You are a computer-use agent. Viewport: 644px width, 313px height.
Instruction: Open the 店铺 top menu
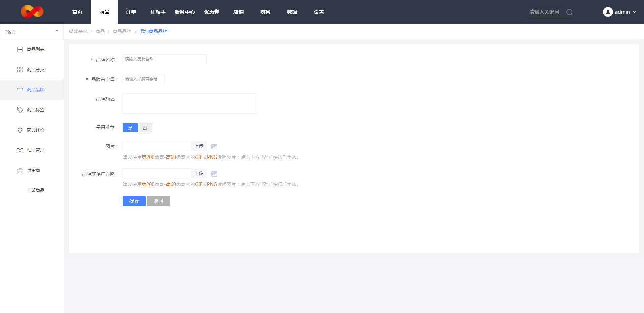tap(238, 12)
